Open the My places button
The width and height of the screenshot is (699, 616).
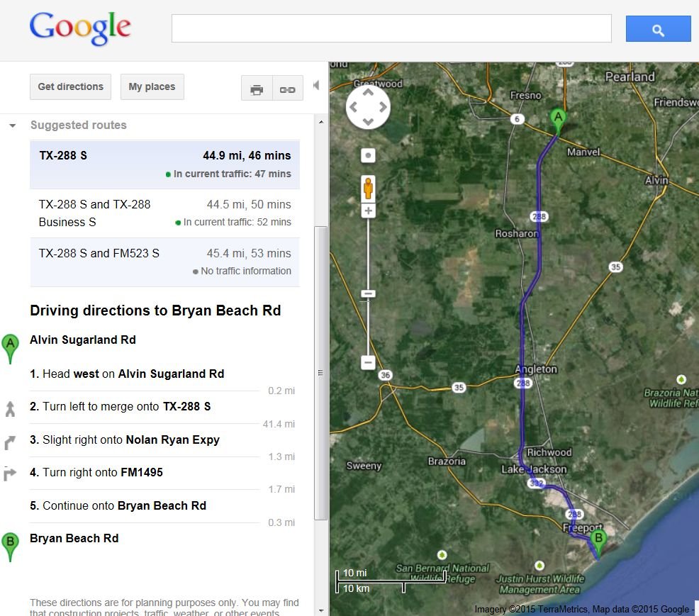click(x=152, y=87)
